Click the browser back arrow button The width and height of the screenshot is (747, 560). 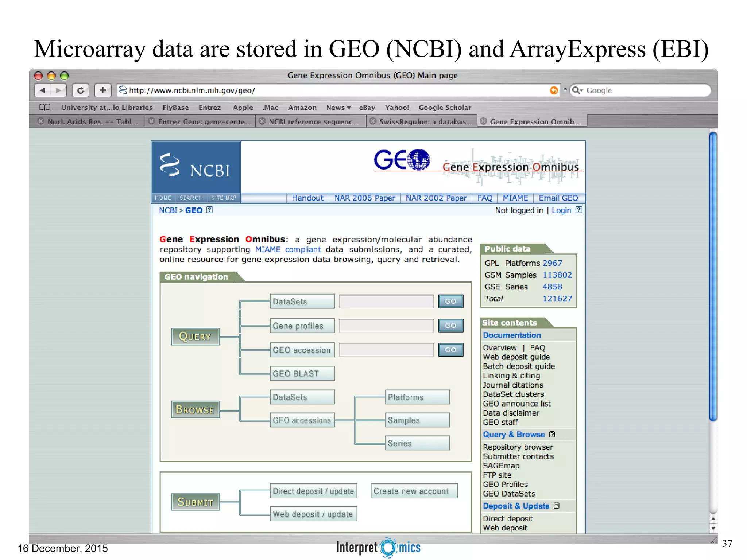[x=43, y=90]
